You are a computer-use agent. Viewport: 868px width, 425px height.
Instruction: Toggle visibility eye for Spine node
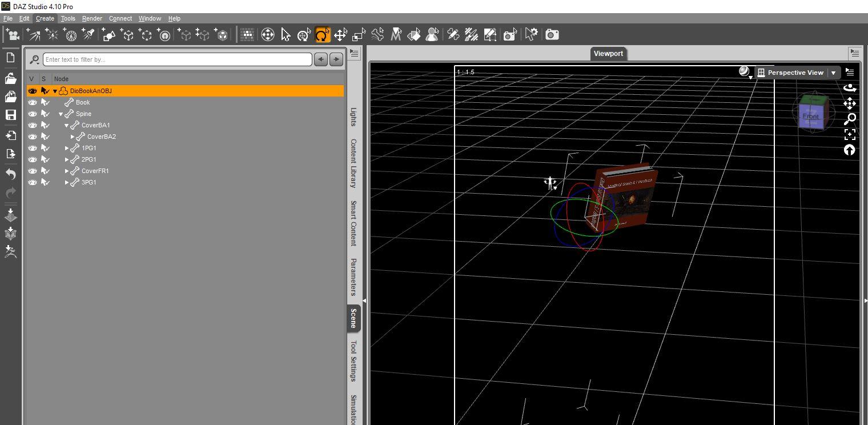(33, 114)
